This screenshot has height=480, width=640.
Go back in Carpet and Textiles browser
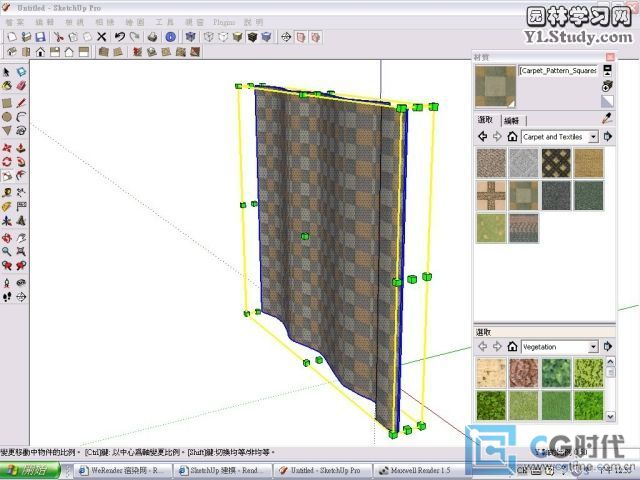[x=482, y=136]
